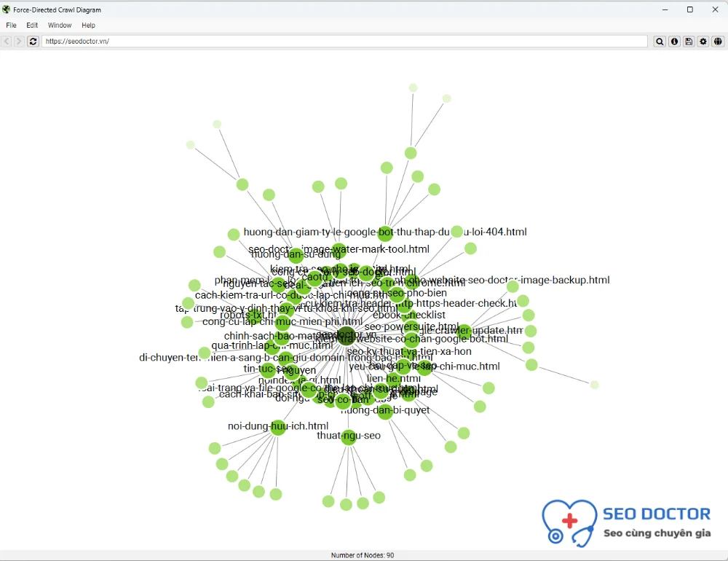Image resolution: width=728 pixels, height=561 pixels.
Task: Go forward with the right arrow
Action: click(19, 42)
